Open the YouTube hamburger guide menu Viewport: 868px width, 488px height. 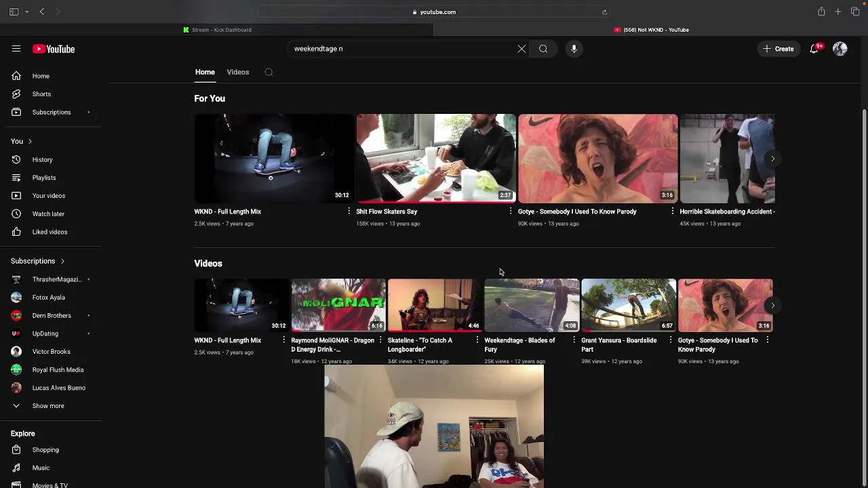pos(16,49)
